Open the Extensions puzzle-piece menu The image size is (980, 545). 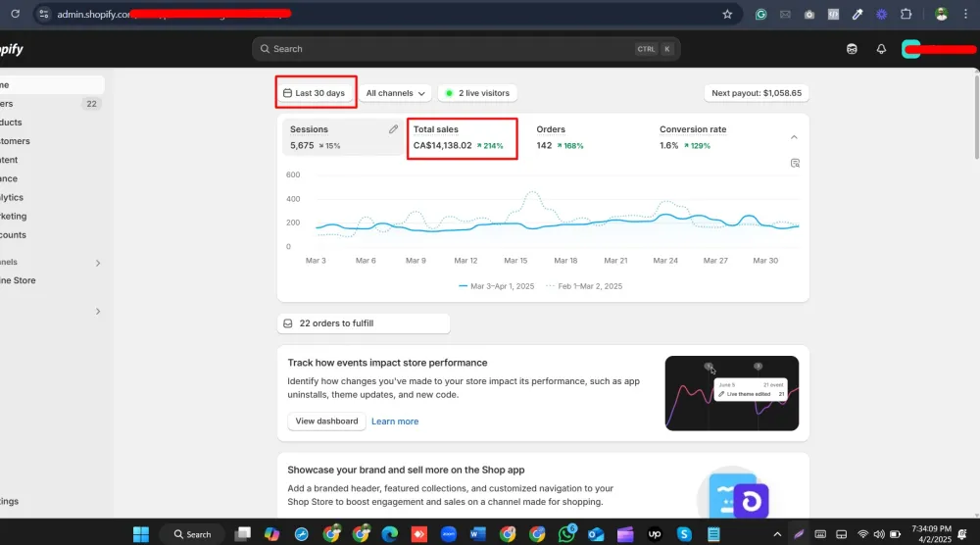pos(906,15)
